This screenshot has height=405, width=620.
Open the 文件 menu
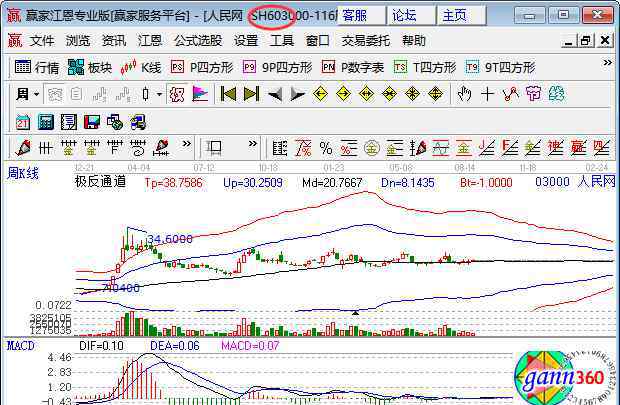tap(42, 40)
